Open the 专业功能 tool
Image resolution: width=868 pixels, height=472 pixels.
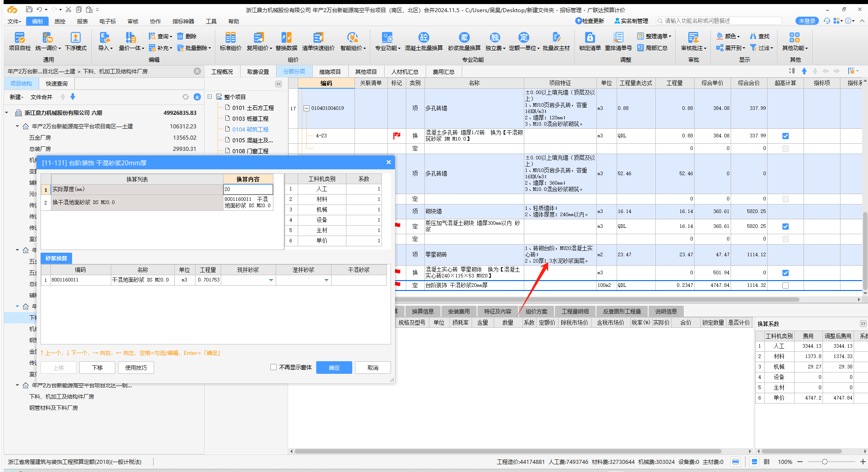click(x=388, y=41)
